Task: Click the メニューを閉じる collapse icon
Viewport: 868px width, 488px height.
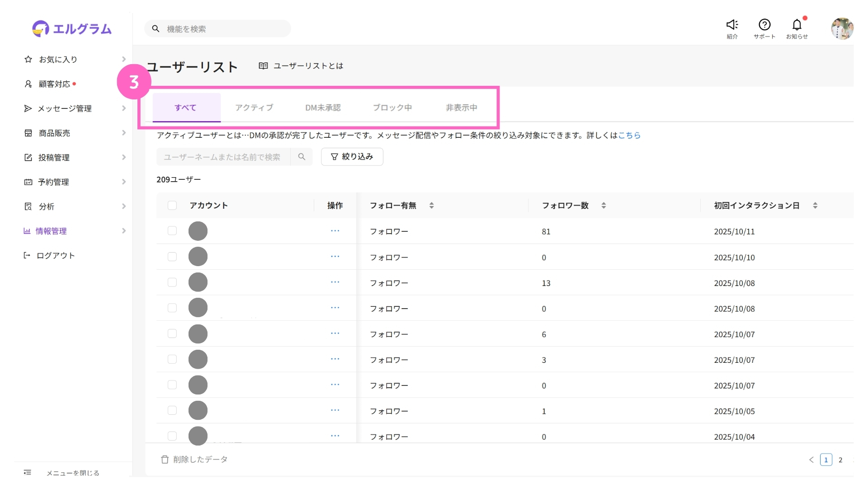Action: click(x=28, y=473)
